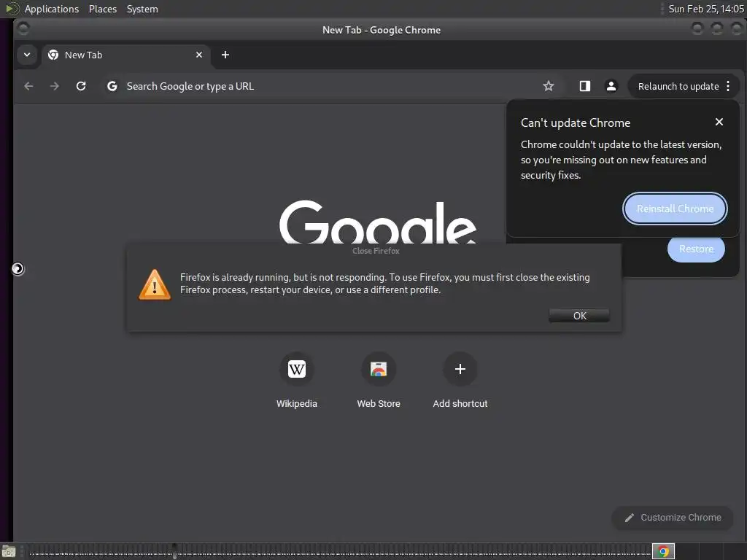
Task: Click the Add shortcut tile
Action: tap(460, 381)
